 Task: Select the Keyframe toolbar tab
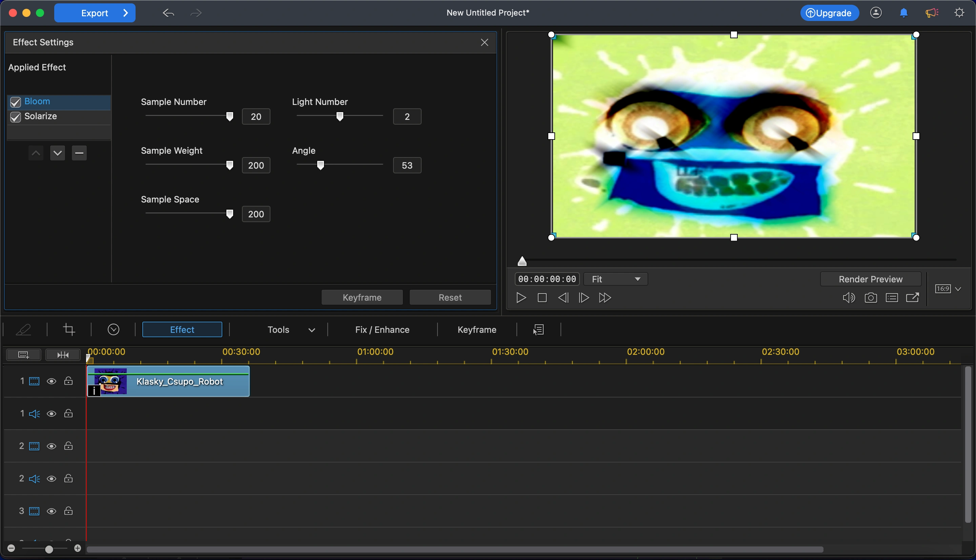click(476, 330)
